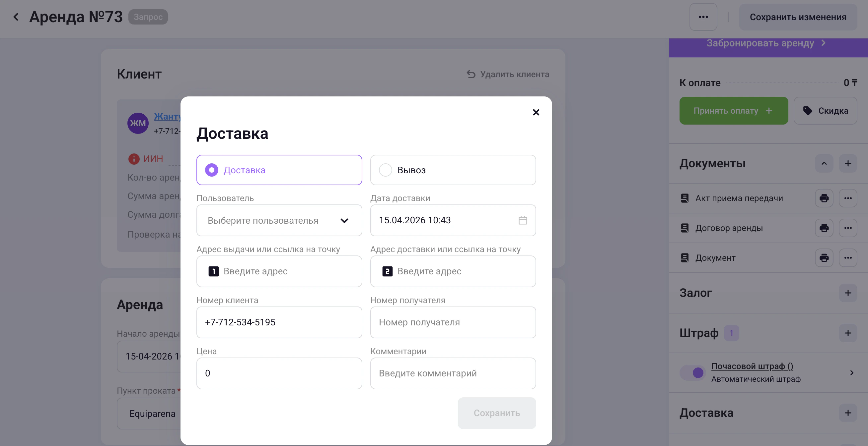Expand the Почасовой штраф row arrow
Screen dimensions: 868x446
(x=851, y=373)
